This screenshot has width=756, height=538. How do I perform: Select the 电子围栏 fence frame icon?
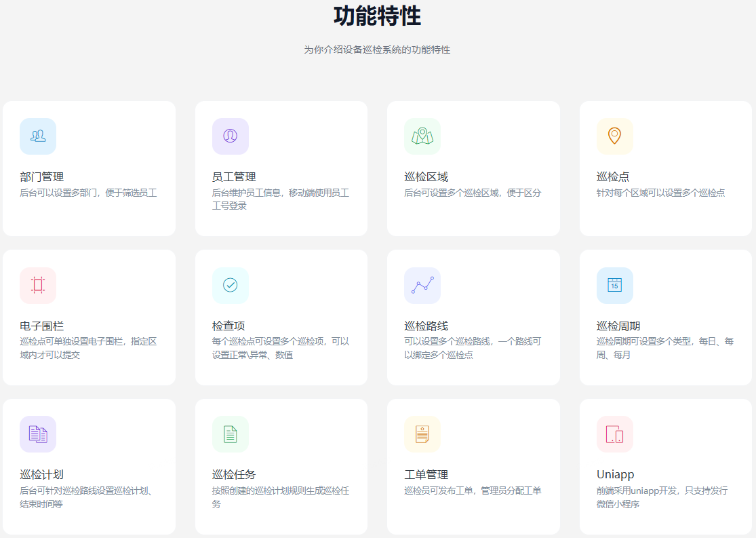pos(38,286)
